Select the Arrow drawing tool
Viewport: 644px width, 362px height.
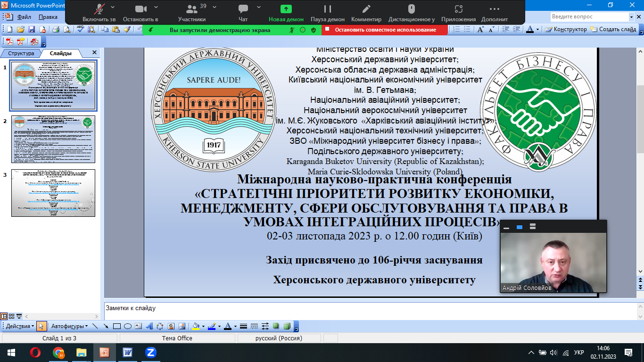(x=106, y=326)
